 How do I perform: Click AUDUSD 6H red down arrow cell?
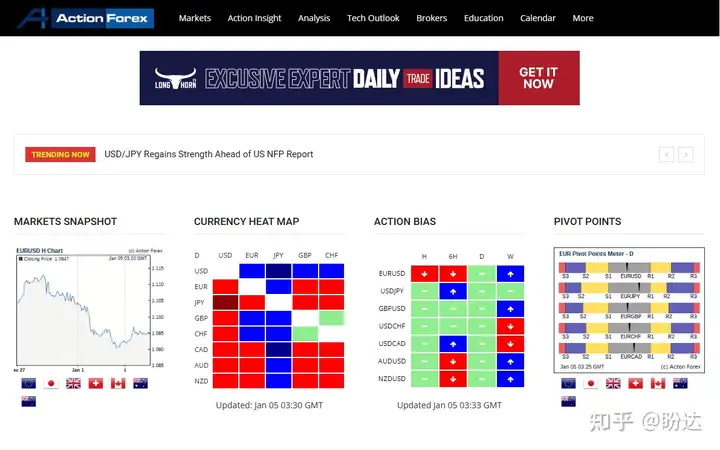point(453,361)
